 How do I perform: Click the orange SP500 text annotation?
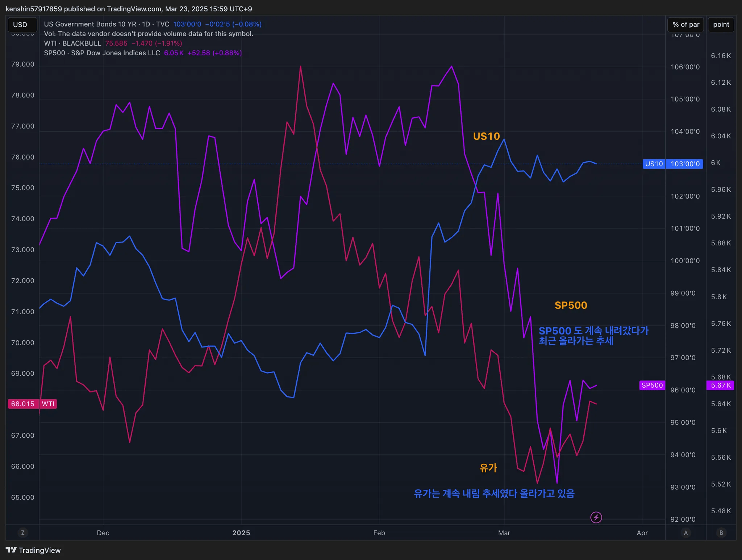point(571,306)
